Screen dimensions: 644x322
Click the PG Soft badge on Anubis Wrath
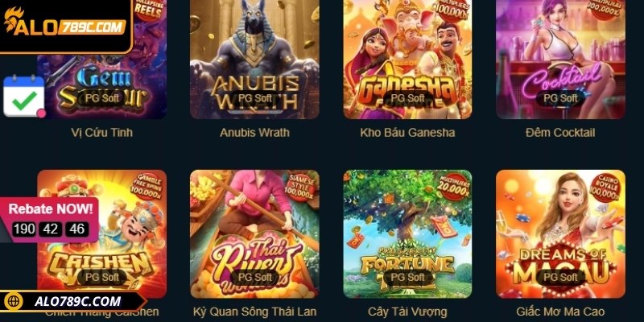[x=254, y=98]
